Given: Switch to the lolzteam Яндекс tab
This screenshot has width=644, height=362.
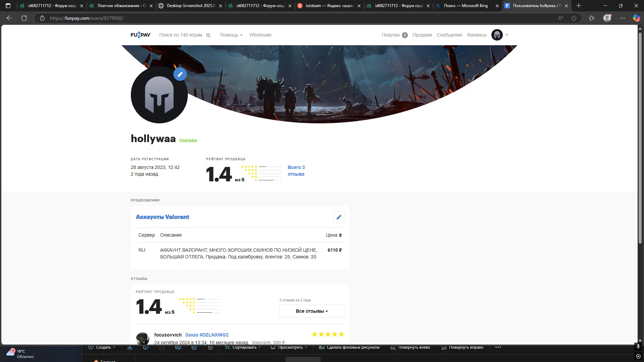Looking at the screenshot, I should (x=329, y=6).
